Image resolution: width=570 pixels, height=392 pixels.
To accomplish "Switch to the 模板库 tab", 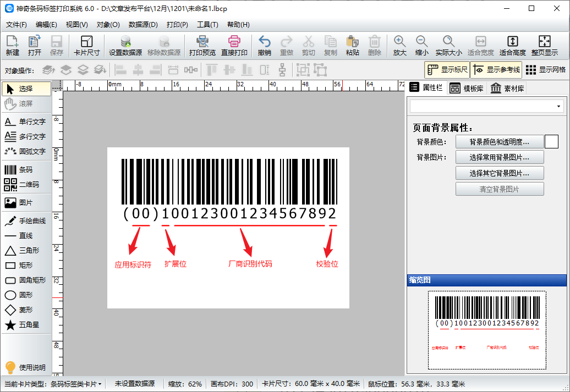I will point(466,89).
